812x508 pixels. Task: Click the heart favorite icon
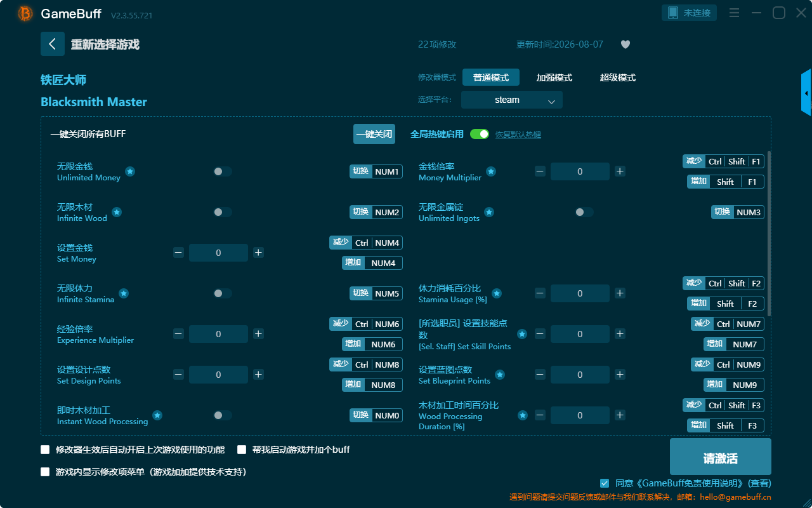[x=625, y=44]
